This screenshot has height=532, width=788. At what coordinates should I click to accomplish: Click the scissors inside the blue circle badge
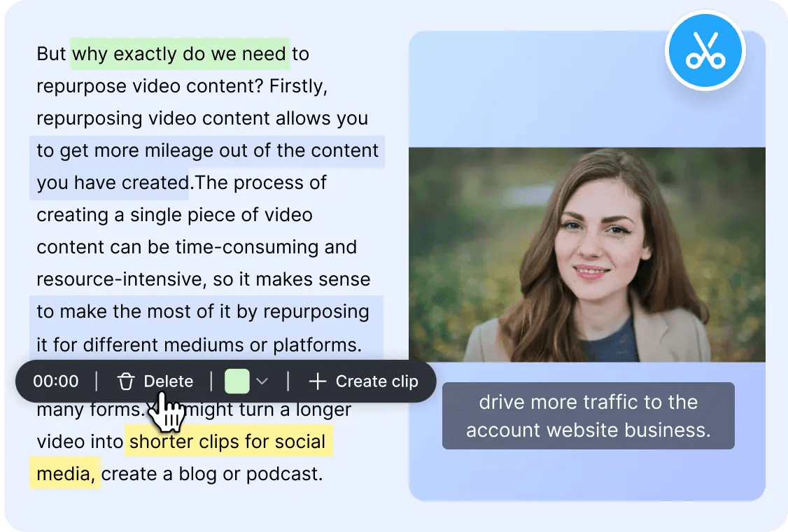[x=705, y=50]
